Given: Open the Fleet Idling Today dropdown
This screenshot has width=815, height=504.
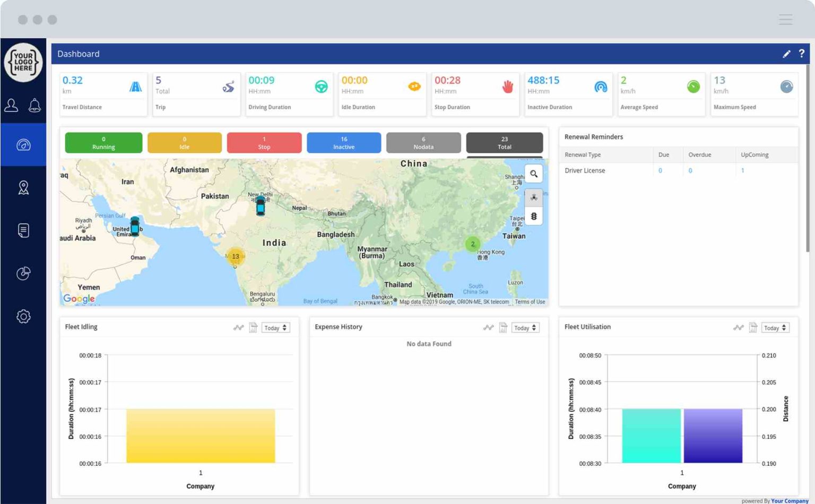Looking at the screenshot, I should (x=276, y=328).
